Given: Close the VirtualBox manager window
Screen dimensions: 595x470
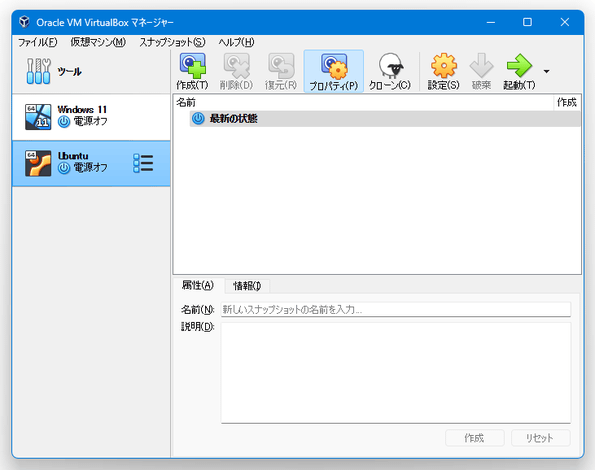Looking at the screenshot, I should pos(565,22).
